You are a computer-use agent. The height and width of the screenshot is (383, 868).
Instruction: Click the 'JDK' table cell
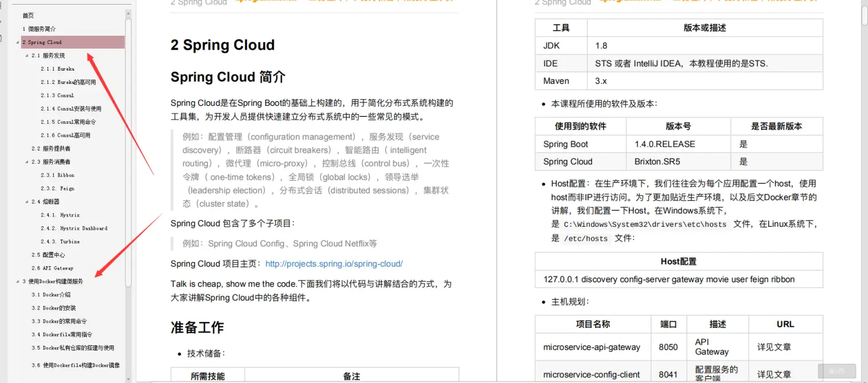point(561,46)
